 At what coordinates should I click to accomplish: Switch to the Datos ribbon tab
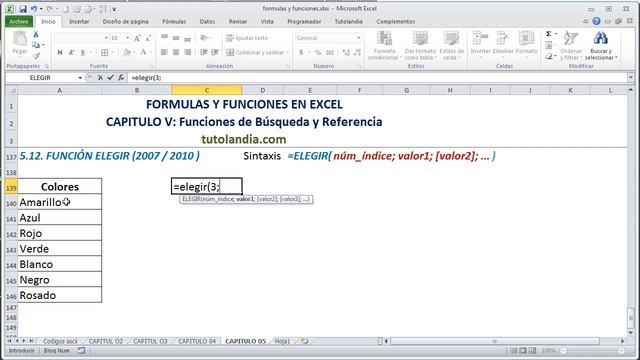207,21
